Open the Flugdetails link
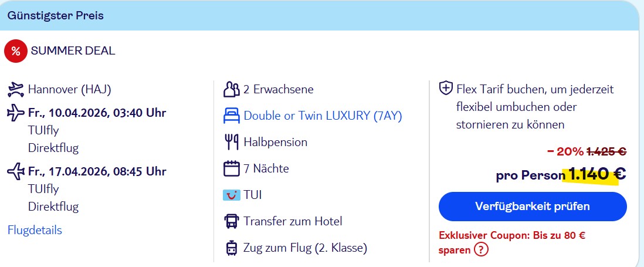Image resolution: width=644 pixels, height=267 pixels. (35, 230)
